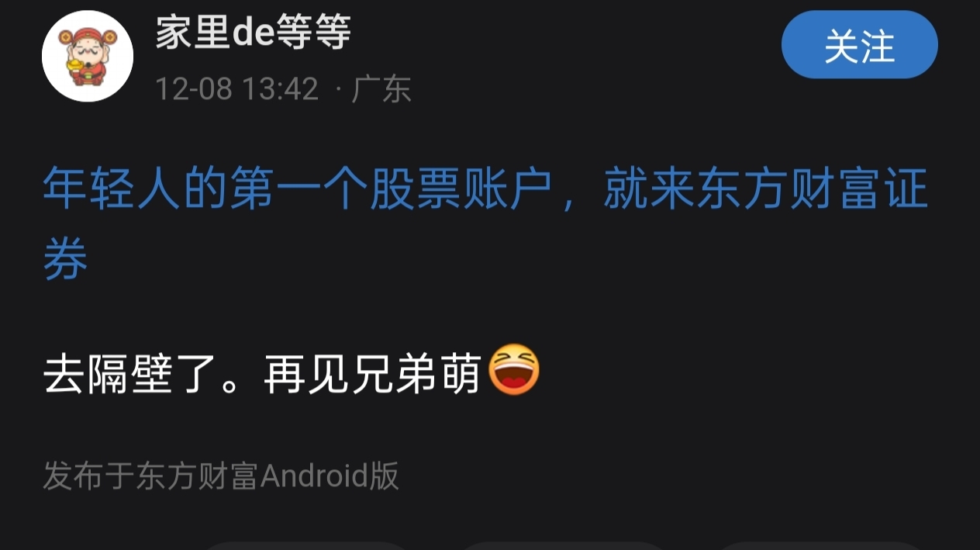Click the wrapped 券 character of the topic
This screenshot has width=980, height=550.
point(65,261)
